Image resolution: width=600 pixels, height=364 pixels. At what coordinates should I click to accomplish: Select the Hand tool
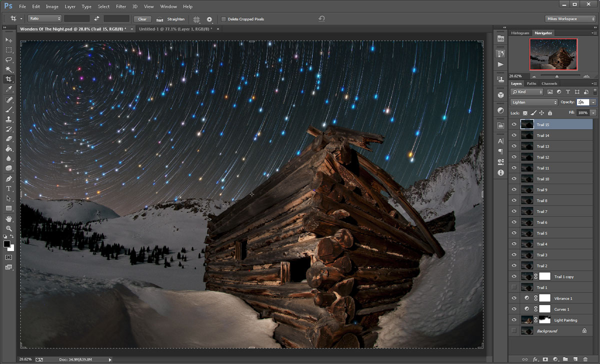click(8, 219)
